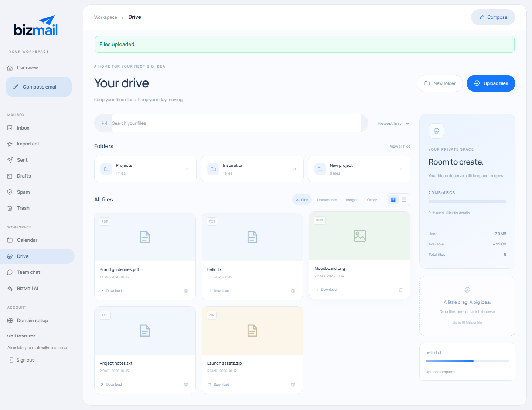Remove Moodboard.png via its trash icon
Viewport: 532px width, 410px height.
click(400, 290)
